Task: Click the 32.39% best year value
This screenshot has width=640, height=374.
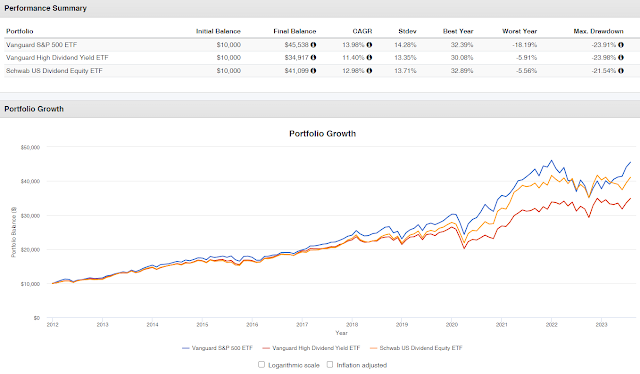Action: click(x=462, y=45)
